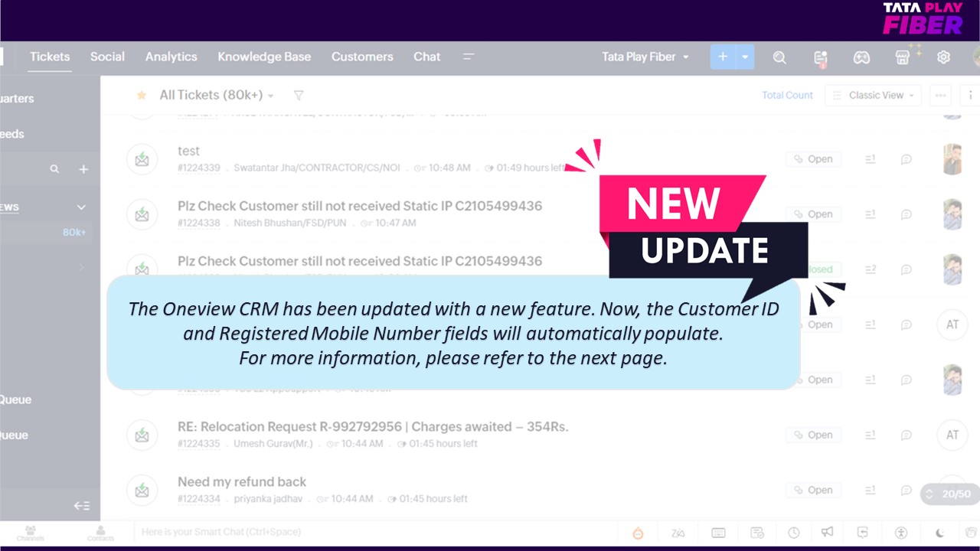Screen dimensions: 980x551
Task: Click the megaphone announcements icon
Action: 827,533
